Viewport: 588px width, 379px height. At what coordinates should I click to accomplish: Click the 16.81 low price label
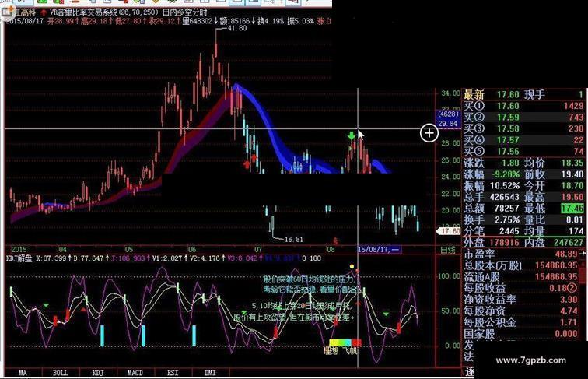(294, 239)
